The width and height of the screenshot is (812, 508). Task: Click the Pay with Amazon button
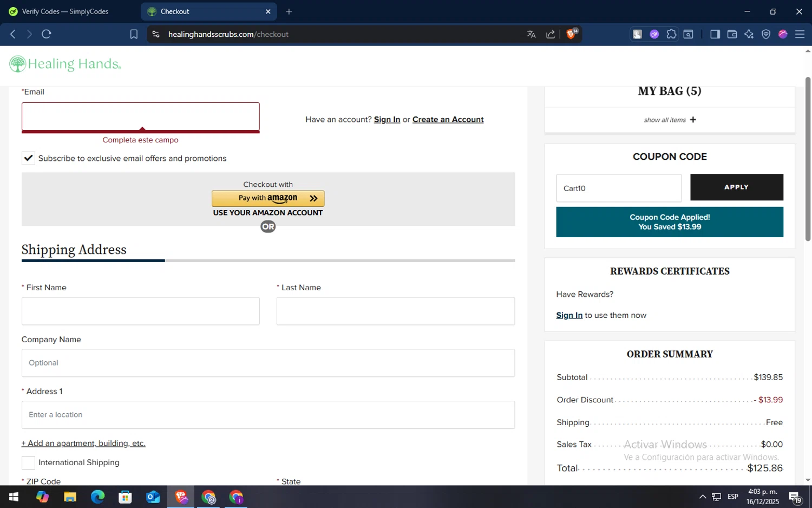(x=268, y=198)
